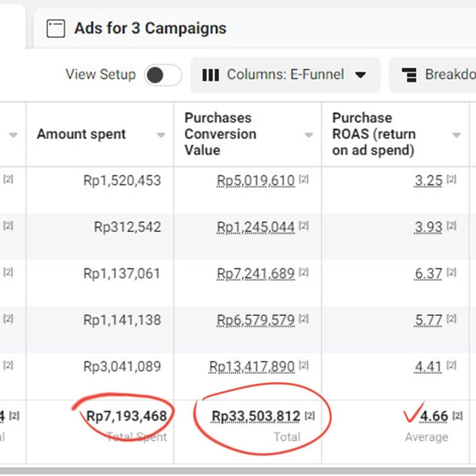
Task: Click footnote marker beside Rp1,245,044
Action: tap(304, 226)
